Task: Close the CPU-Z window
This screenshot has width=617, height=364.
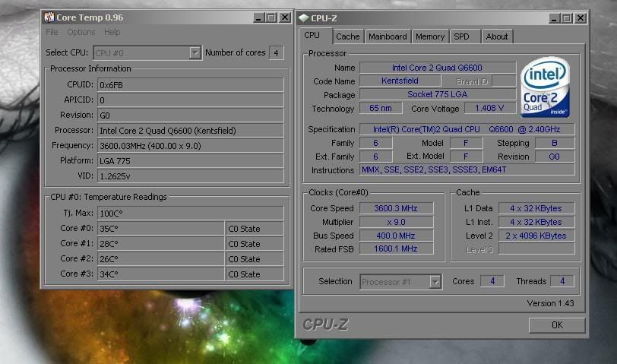Action: point(580,17)
